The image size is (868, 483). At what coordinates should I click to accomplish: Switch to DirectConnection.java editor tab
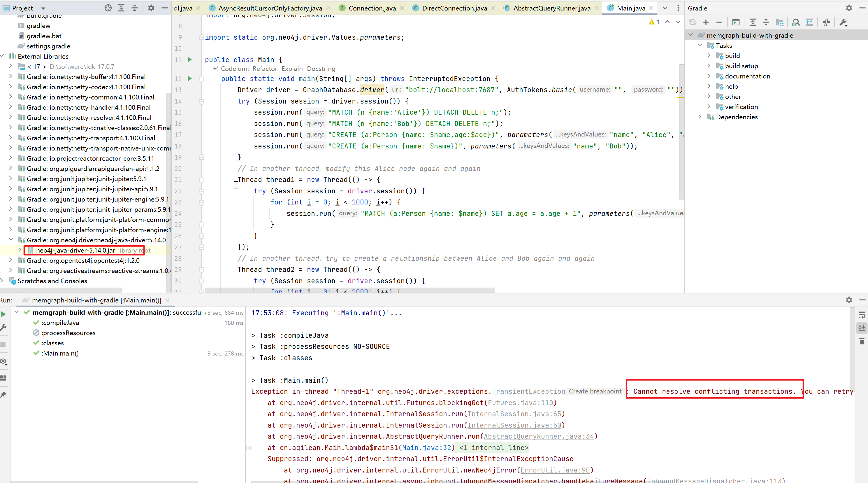(454, 8)
